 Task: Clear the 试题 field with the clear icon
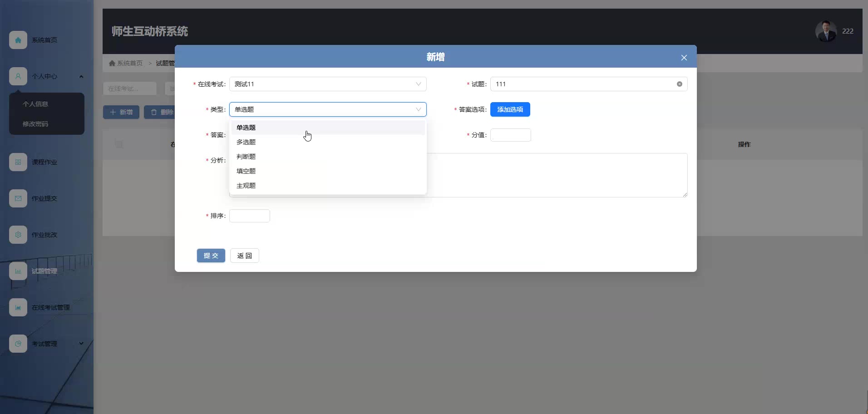point(680,84)
